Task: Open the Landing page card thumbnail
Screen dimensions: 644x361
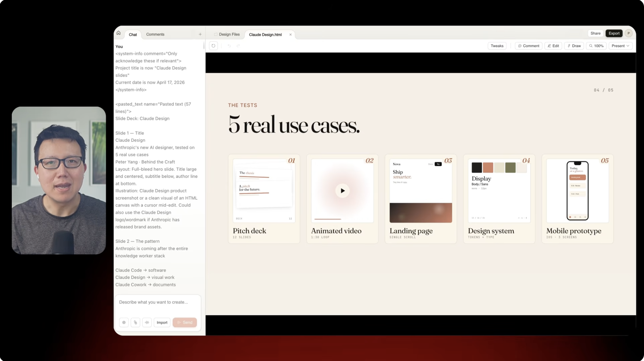Action: tap(421, 191)
